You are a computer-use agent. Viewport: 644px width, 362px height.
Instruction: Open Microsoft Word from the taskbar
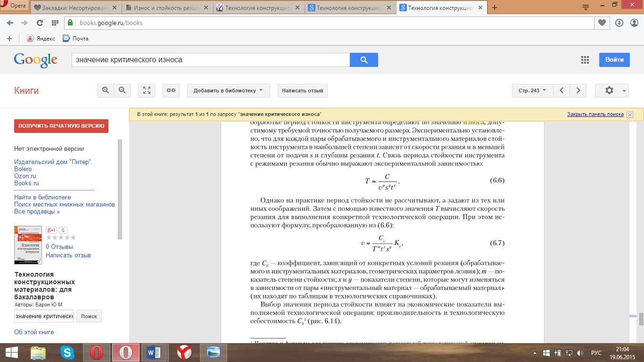[x=154, y=353]
